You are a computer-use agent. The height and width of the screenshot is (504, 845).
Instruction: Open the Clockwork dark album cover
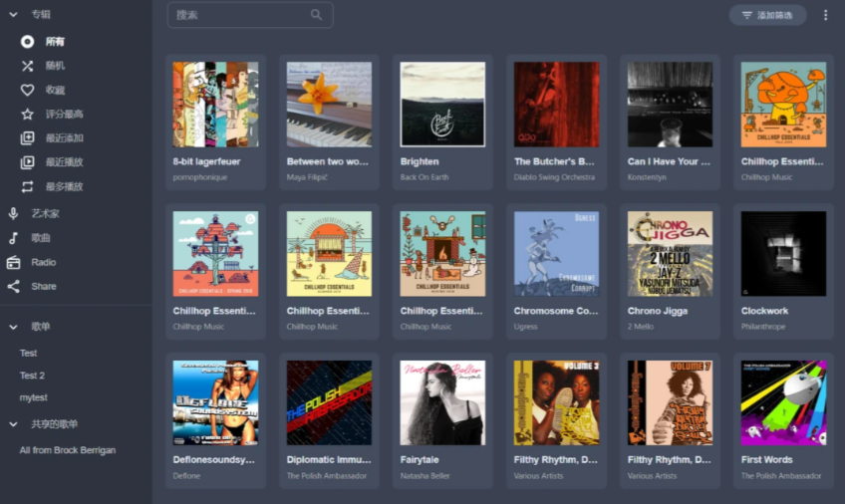click(783, 253)
